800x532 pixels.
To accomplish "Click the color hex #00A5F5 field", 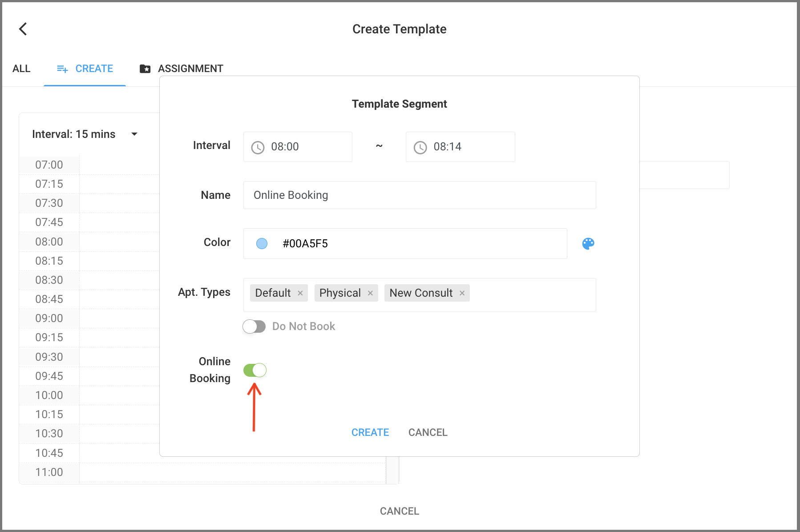I will point(405,243).
